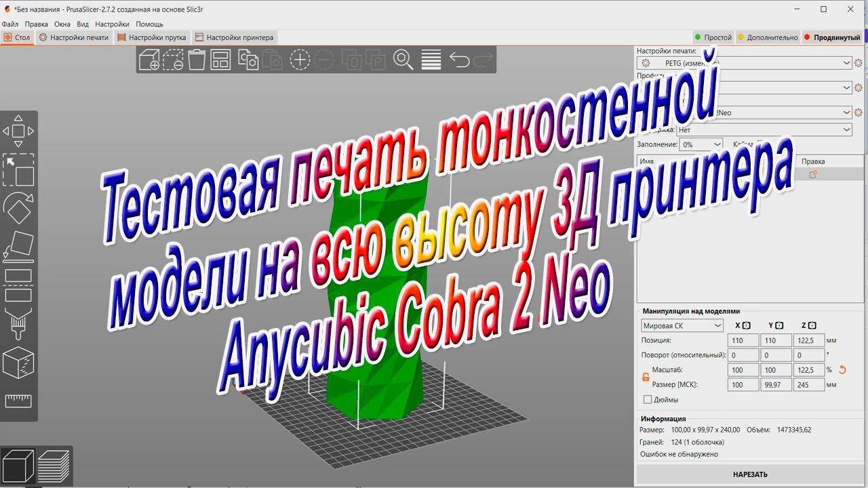Screen dimensions: 868x488
Task: Open the Search magnifier tool
Action: tap(403, 60)
